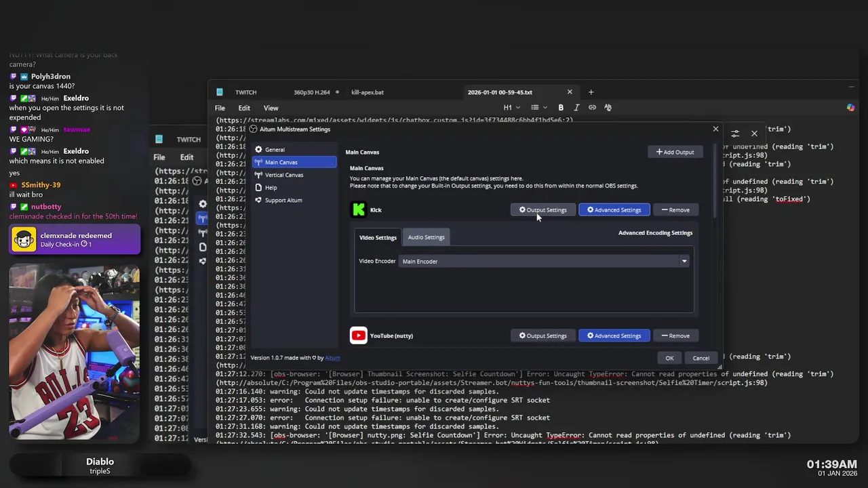Click the insert link icon in Notepad
The width and height of the screenshot is (868, 488).
click(x=592, y=108)
